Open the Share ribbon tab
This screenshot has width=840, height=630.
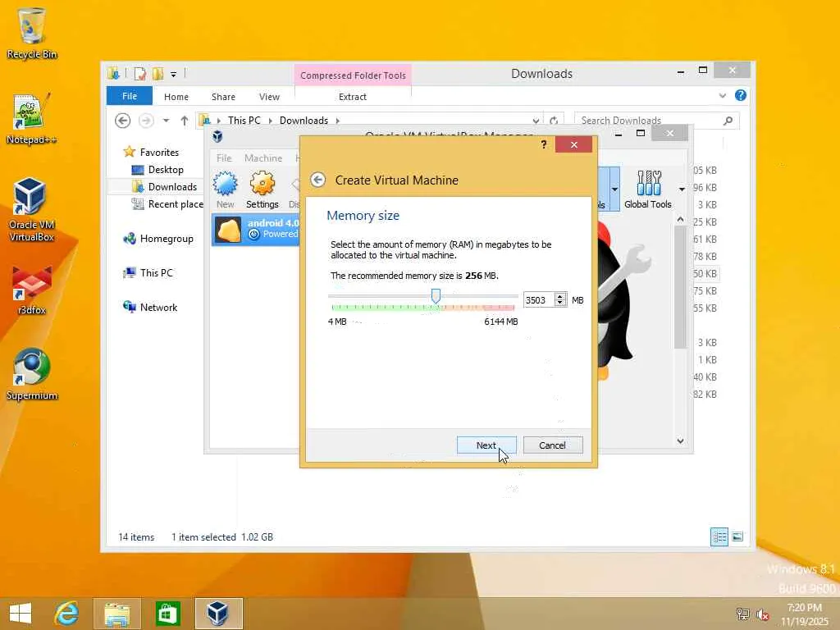point(223,97)
